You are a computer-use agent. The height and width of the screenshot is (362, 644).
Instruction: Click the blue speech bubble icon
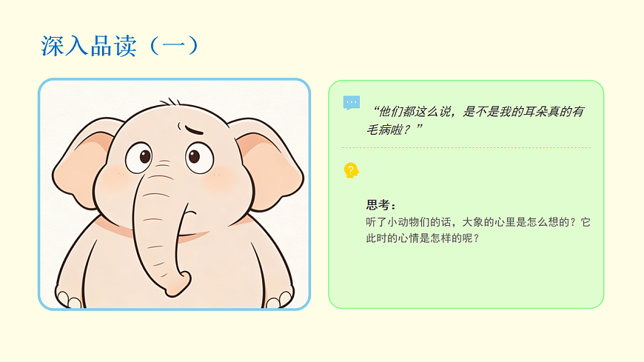(x=351, y=103)
